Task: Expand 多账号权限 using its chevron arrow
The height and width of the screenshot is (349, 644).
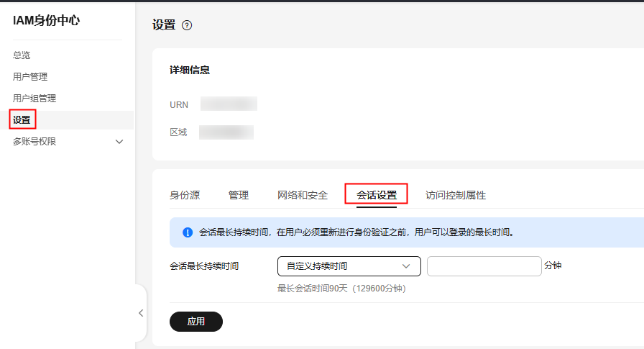Action: (119, 142)
